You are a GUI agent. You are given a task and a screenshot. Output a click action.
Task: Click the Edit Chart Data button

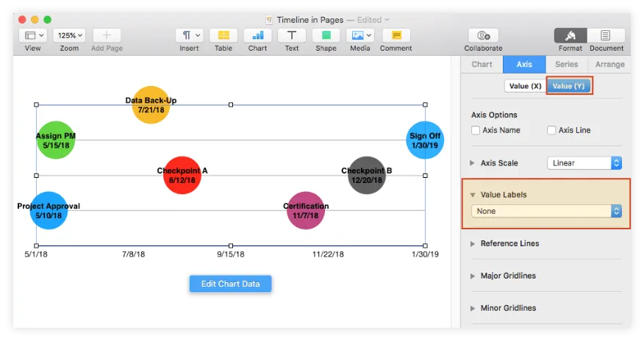pos(230,284)
